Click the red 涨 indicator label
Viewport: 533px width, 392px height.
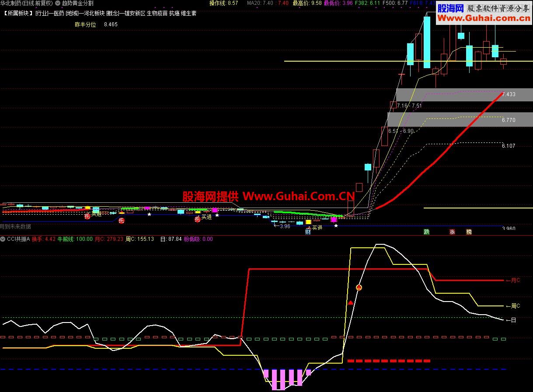click(x=452, y=232)
